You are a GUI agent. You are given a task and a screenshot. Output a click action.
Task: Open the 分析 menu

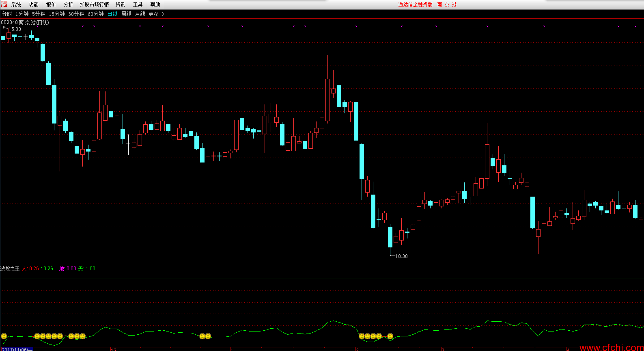[x=69, y=4]
